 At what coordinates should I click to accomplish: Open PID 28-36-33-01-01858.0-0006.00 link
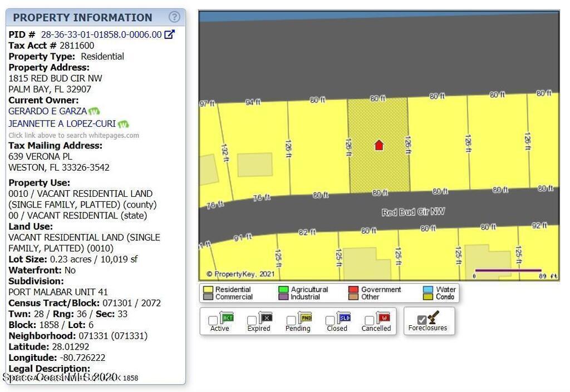(x=101, y=34)
